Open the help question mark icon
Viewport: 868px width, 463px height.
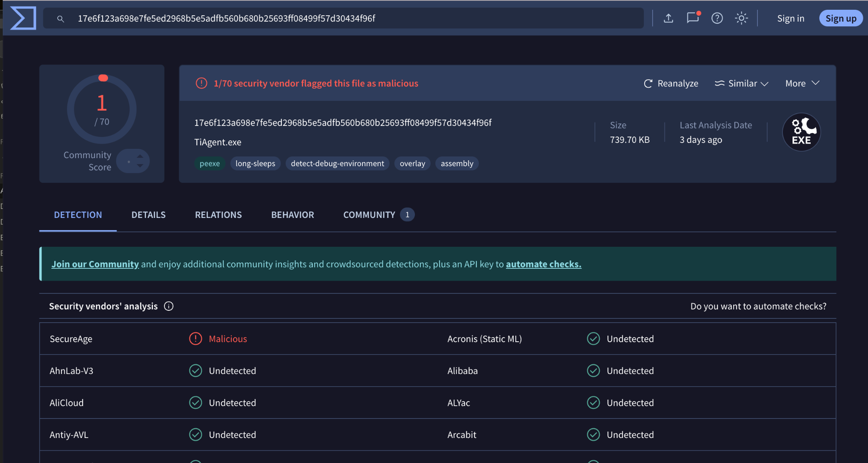717,18
